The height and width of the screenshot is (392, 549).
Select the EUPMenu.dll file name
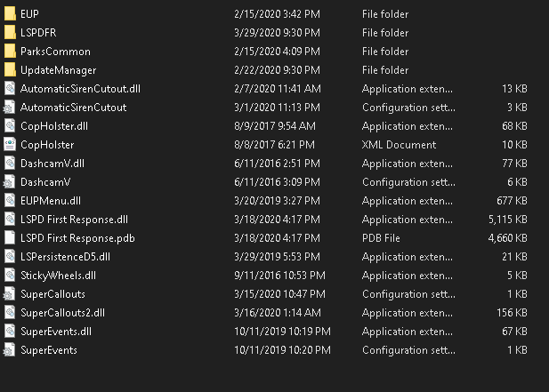click(51, 201)
